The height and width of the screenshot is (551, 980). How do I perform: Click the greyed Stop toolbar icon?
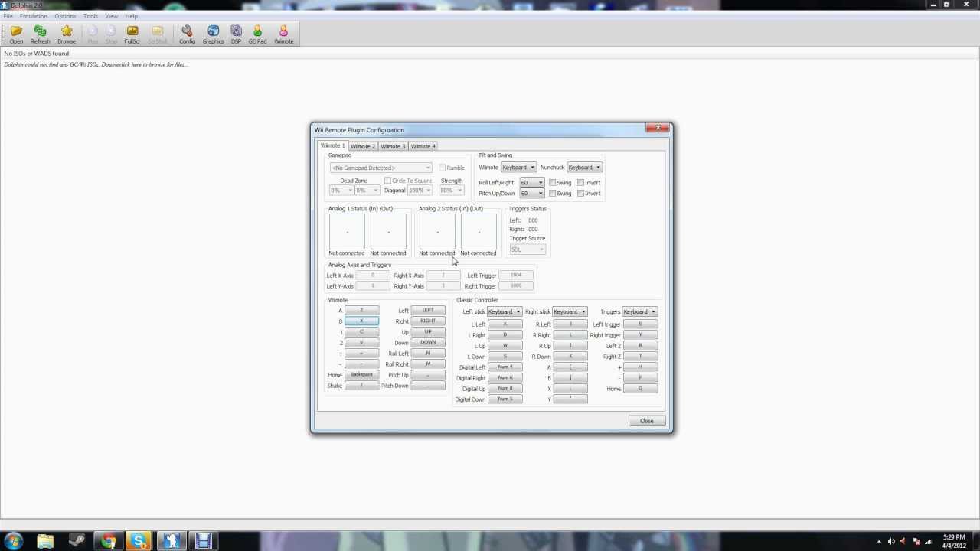tap(111, 34)
